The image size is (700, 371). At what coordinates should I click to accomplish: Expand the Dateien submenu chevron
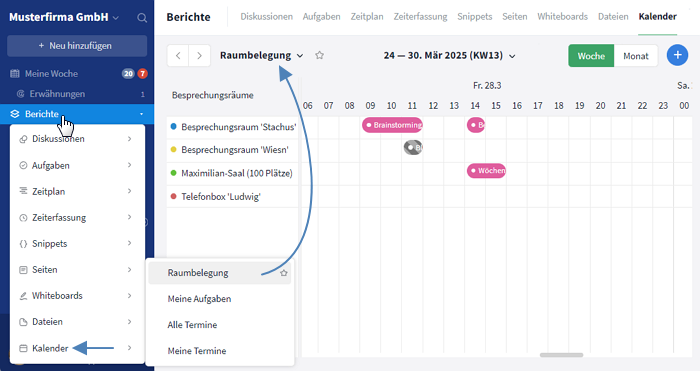coord(129,321)
